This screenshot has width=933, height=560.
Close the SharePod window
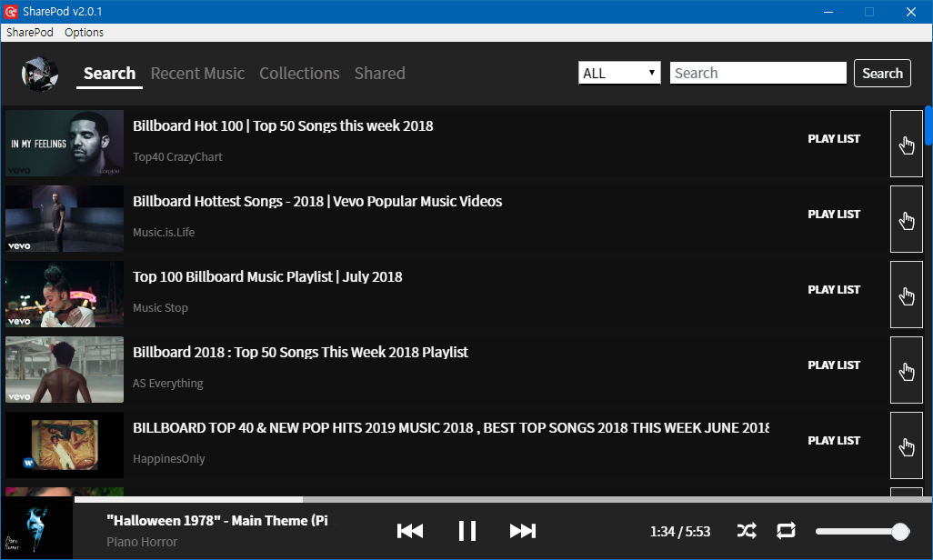(x=911, y=12)
